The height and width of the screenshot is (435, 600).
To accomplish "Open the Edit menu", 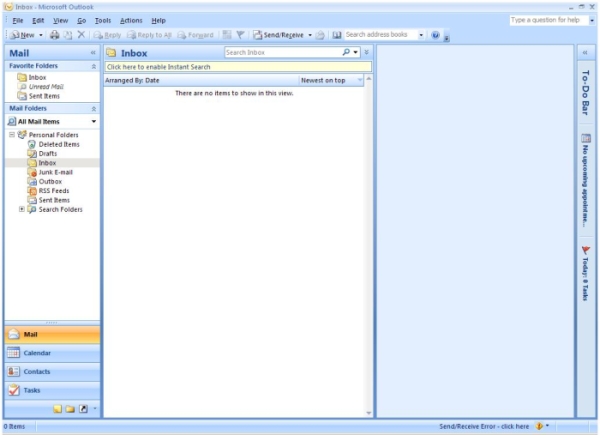I will pos(38,21).
